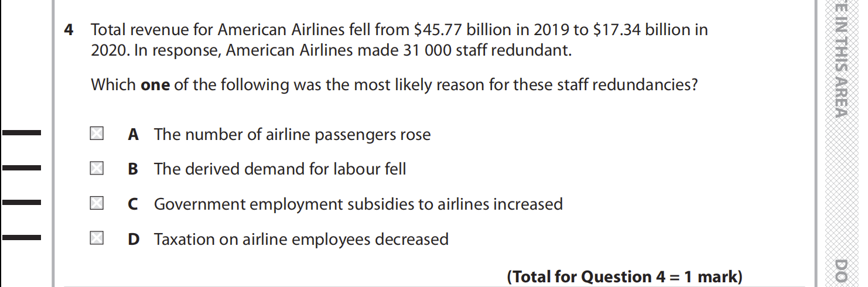Click 'Taxation on airline employees decreased' text

pos(301,240)
